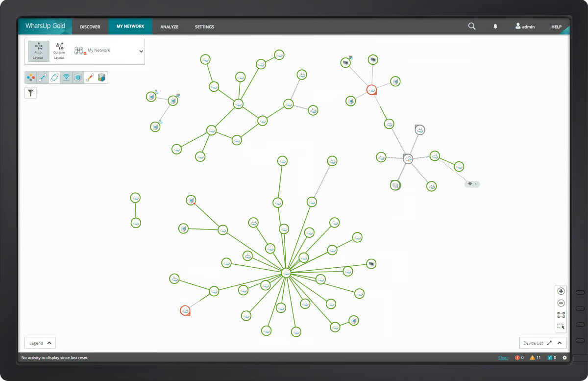Switch to the DISCOVER tab
Viewport: 588px width, 381px height.
pyautogui.click(x=90, y=27)
